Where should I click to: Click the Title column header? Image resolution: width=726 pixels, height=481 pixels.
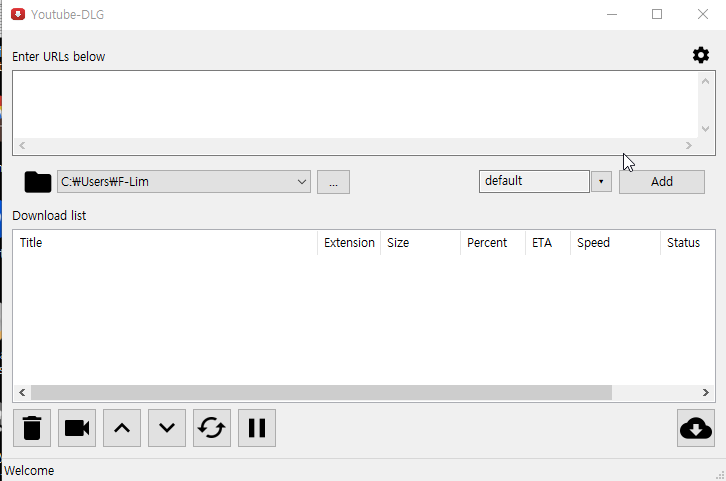point(165,243)
